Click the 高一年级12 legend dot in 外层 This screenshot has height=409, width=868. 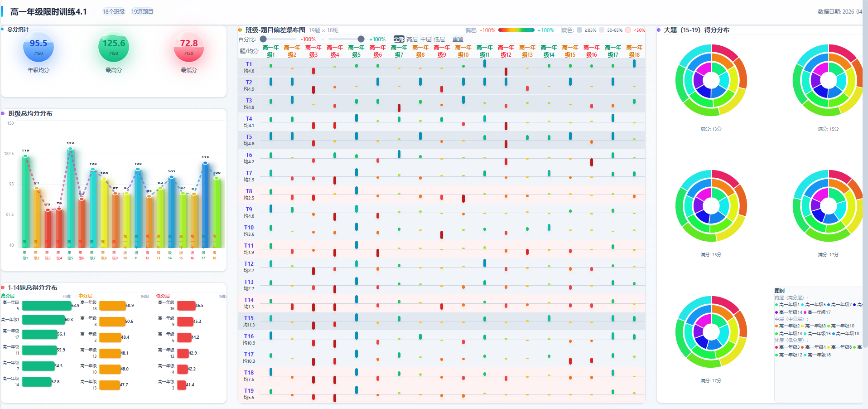coord(776,355)
